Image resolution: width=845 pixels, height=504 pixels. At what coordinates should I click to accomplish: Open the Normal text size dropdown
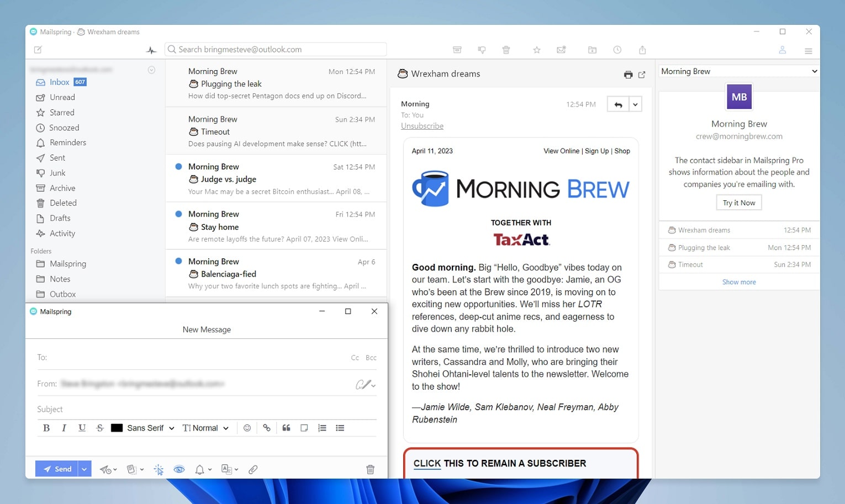(x=205, y=428)
